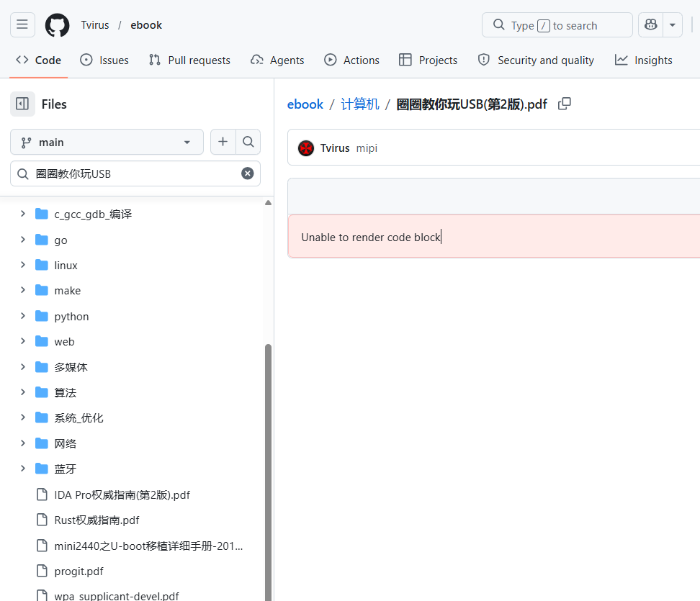Open the hamburger navigation menu
Viewport: 700px width, 601px height.
[x=22, y=25]
